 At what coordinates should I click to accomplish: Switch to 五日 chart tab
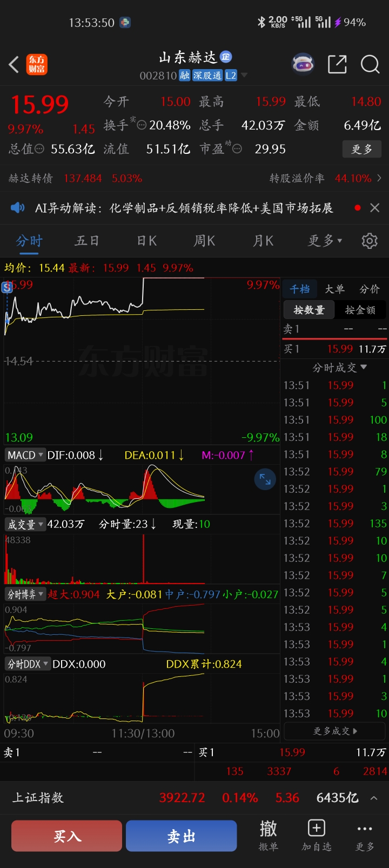coord(87,241)
